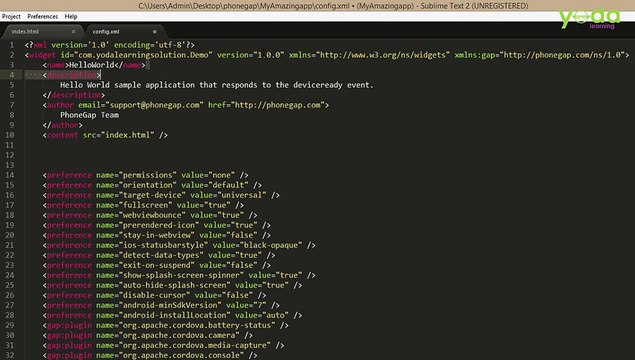Click the unsaved dot on config.xml tab
This screenshot has width=635, height=360.
tap(155, 32)
